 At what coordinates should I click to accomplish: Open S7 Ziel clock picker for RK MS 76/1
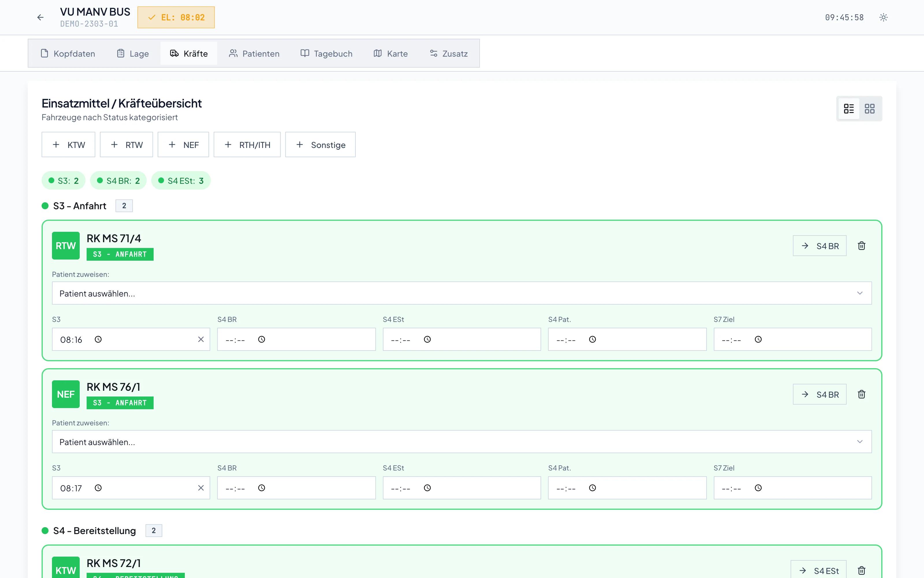coord(758,488)
